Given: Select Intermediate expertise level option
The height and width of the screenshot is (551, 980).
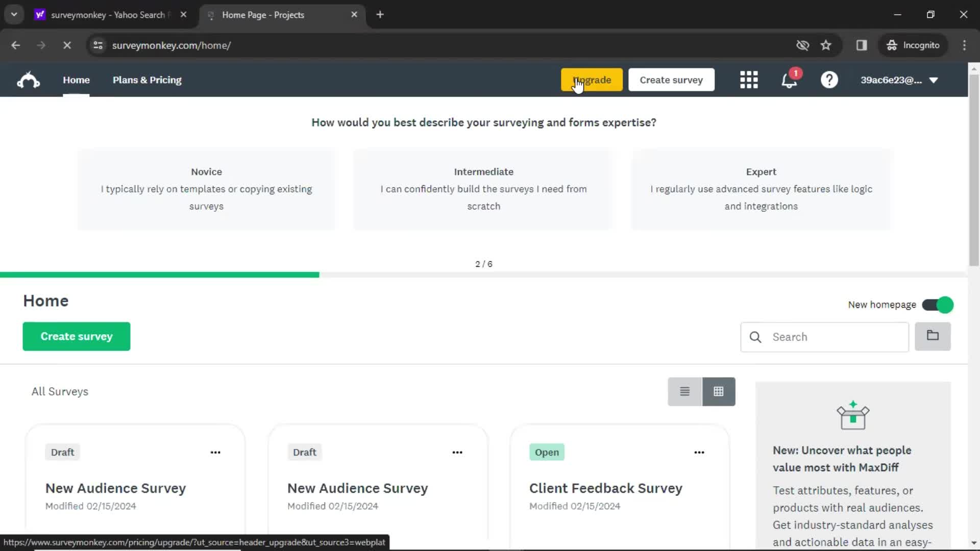Looking at the screenshot, I should pyautogui.click(x=483, y=188).
